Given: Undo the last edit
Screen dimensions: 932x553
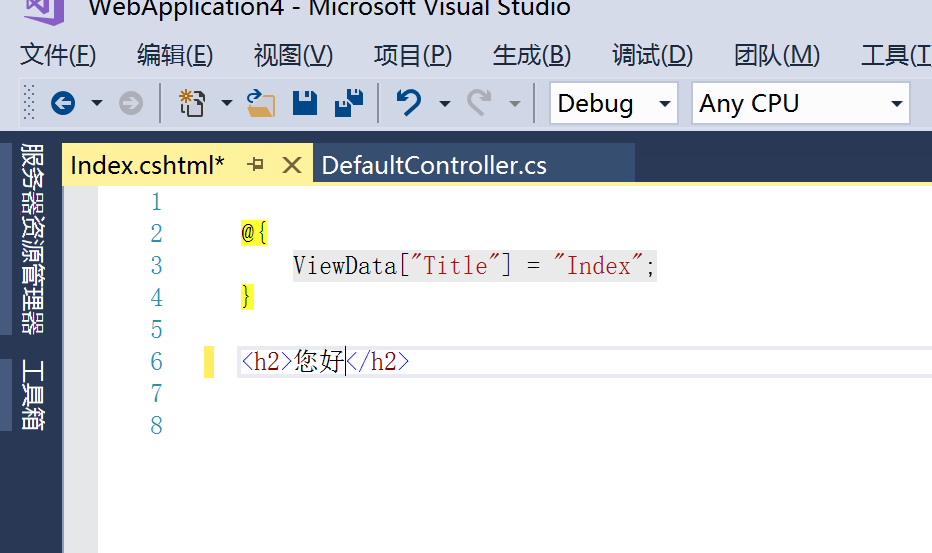Looking at the screenshot, I should coord(409,103).
